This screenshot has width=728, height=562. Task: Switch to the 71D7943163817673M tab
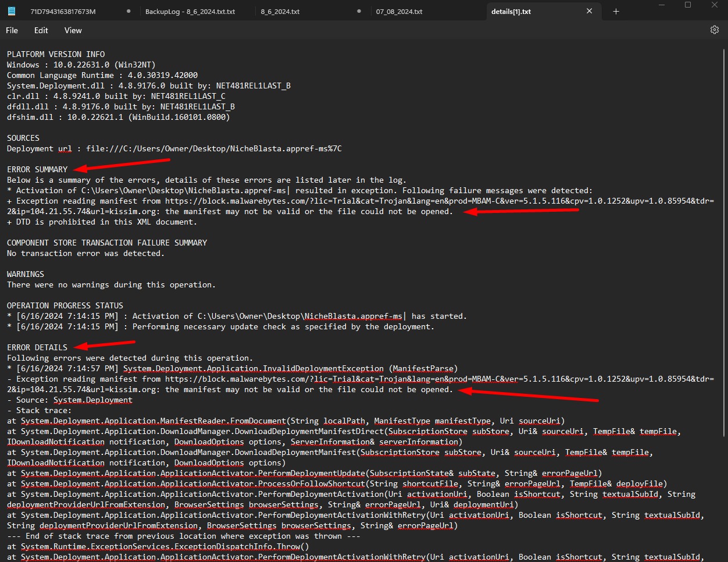click(63, 12)
